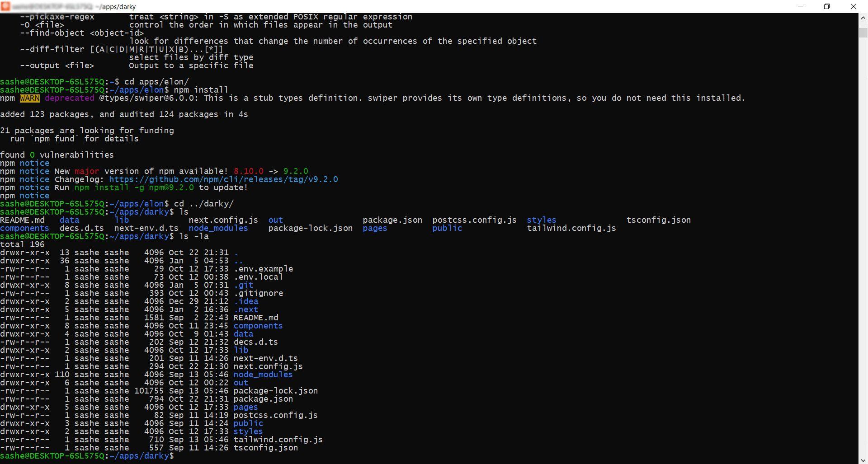Click '--diff-filter' option text
This screenshot has height=464, width=868.
(x=52, y=49)
